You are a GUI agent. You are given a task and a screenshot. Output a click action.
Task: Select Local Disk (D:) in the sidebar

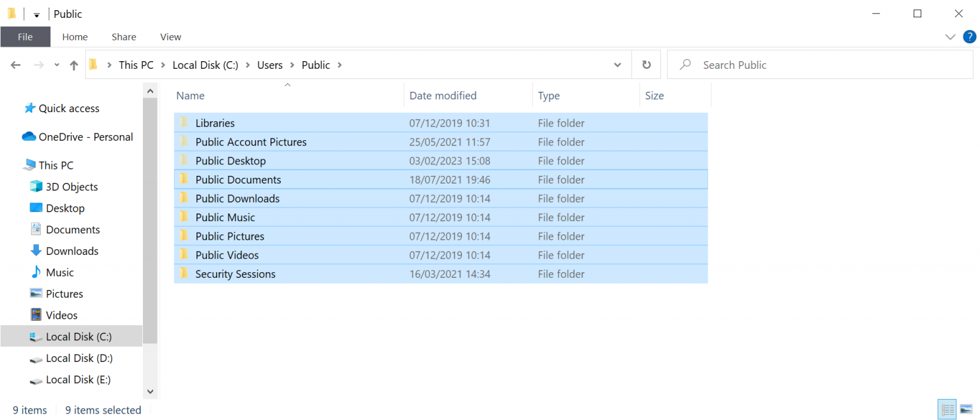point(78,358)
